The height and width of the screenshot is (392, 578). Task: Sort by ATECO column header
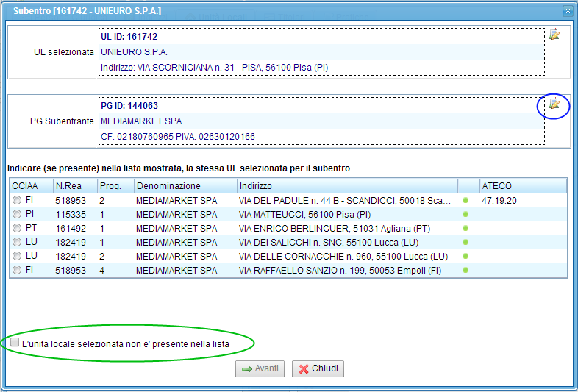524,186
